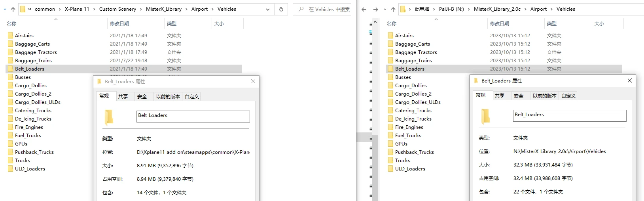644x201 pixels.
Task: Expand chevron after Airport in left address bar
Action: (x=212, y=9)
